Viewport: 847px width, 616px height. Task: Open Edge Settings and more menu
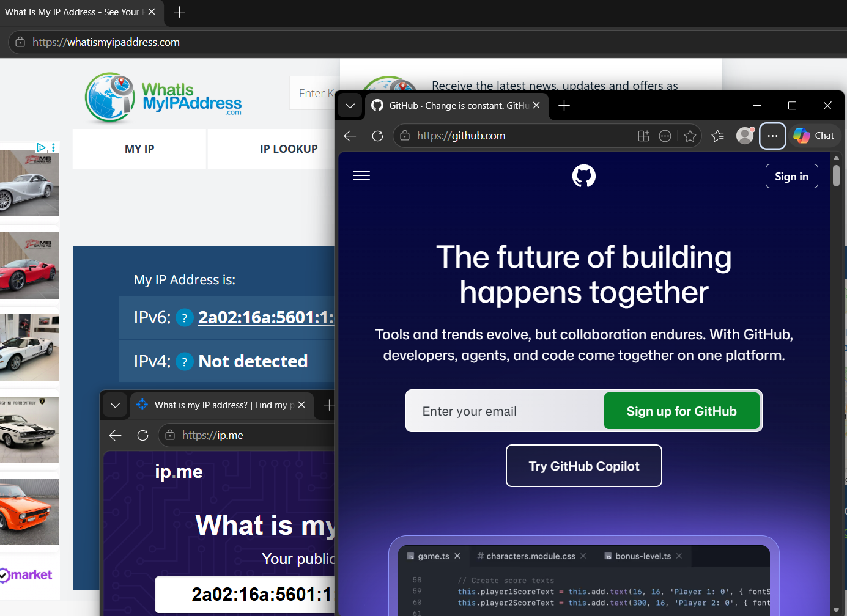point(772,136)
